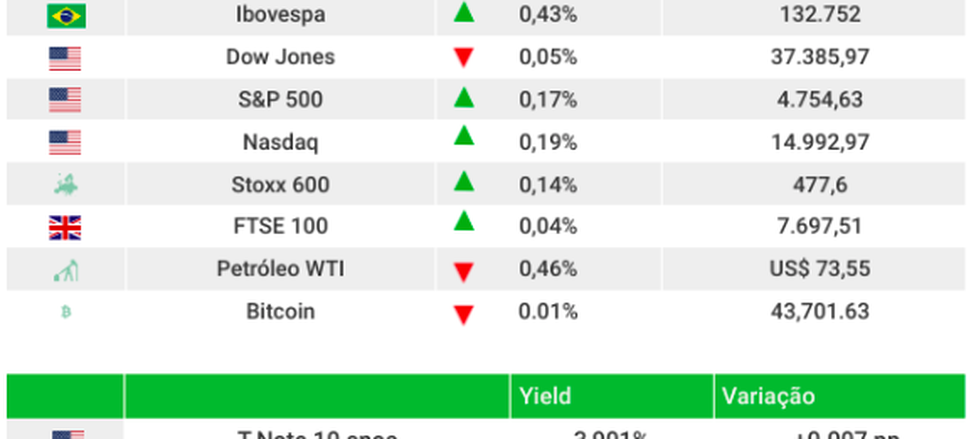Viewport: 971px width, 439px height.
Task: Click the S&P 500 index name
Action: [x=280, y=100]
